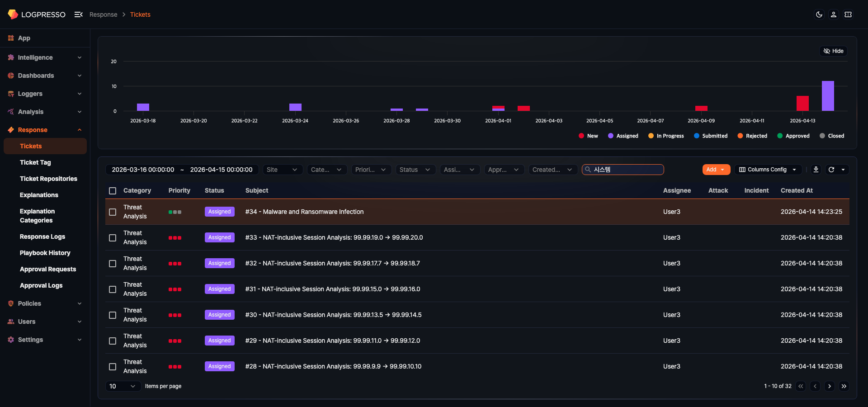This screenshot has height=407, width=868.
Task: Open the Ticket Tag menu item
Action: 35,162
